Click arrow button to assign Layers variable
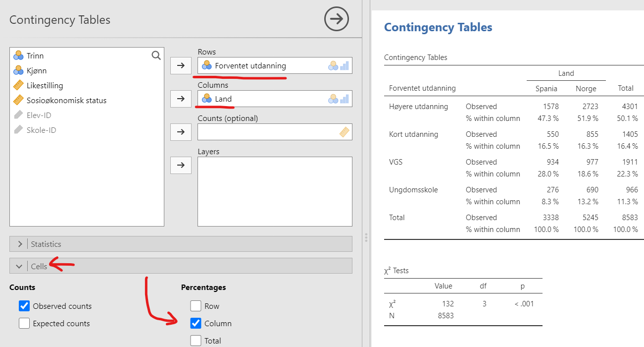This screenshot has width=644, height=347. tap(181, 165)
